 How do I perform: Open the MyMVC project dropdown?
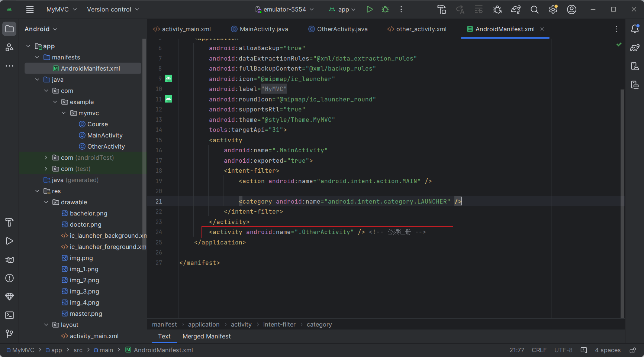[61, 10]
